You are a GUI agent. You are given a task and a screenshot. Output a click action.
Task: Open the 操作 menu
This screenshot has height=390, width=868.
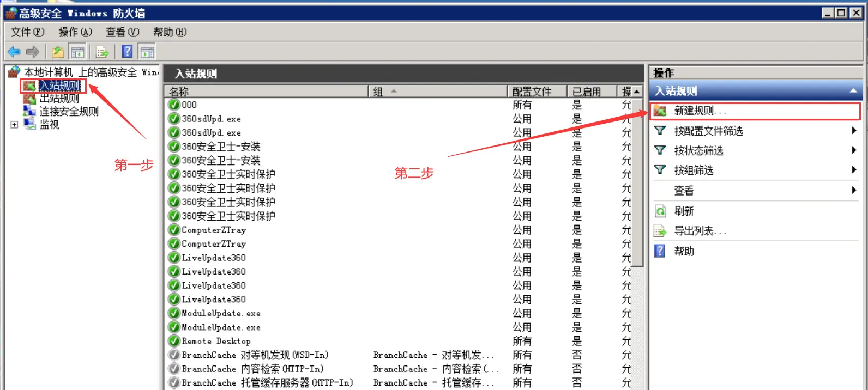tap(75, 32)
